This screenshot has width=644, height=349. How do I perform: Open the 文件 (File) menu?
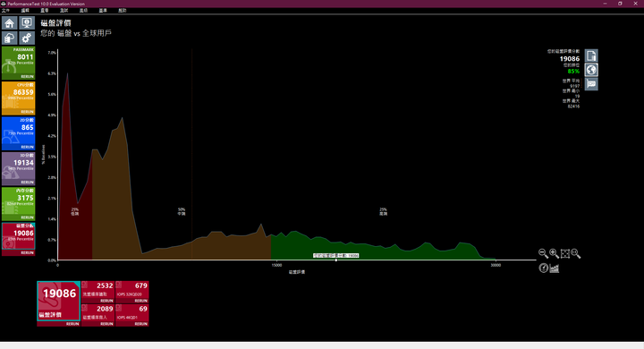point(5,10)
